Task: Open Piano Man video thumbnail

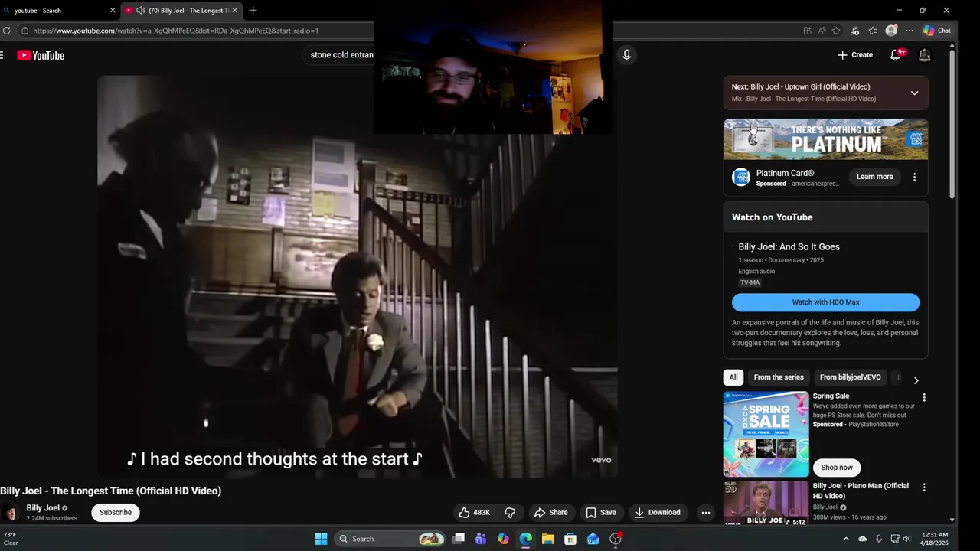Action: point(766,503)
